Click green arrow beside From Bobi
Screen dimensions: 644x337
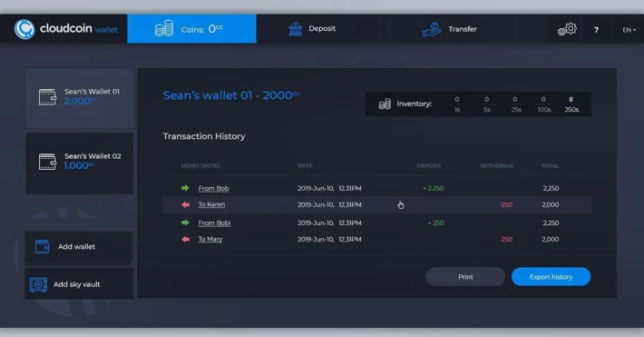(x=185, y=223)
